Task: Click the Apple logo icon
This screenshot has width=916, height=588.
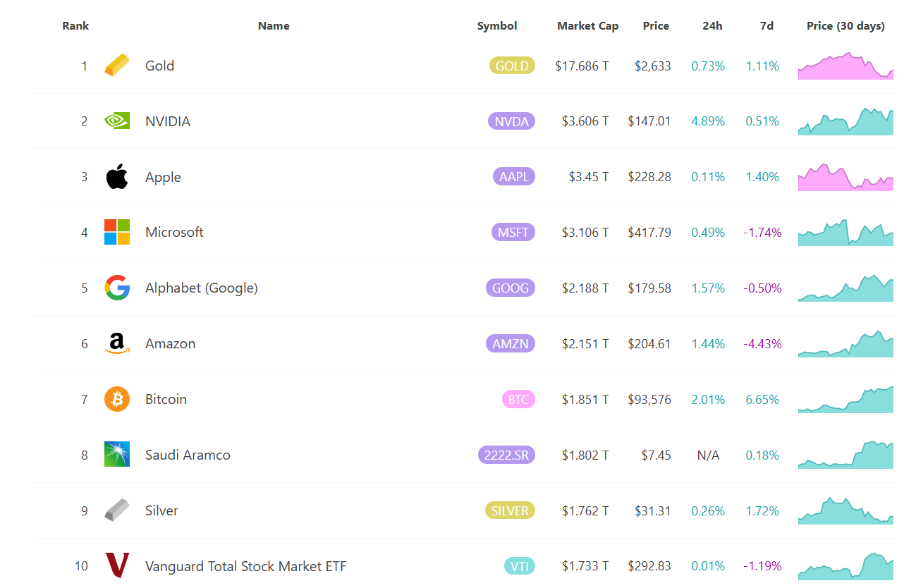Action: (117, 176)
